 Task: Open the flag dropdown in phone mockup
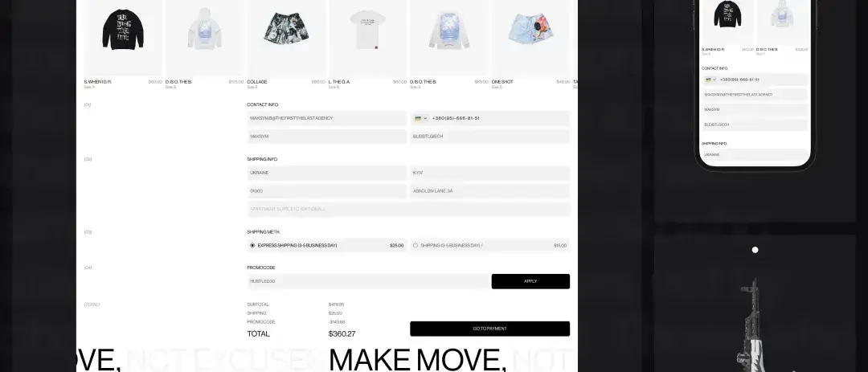tap(710, 80)
